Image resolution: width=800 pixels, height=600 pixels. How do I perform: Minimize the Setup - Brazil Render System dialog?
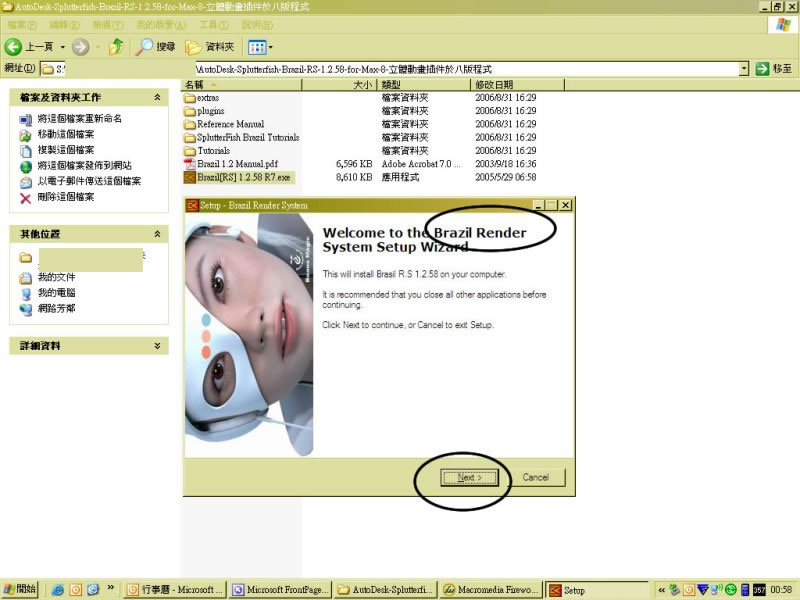point(538,205)
